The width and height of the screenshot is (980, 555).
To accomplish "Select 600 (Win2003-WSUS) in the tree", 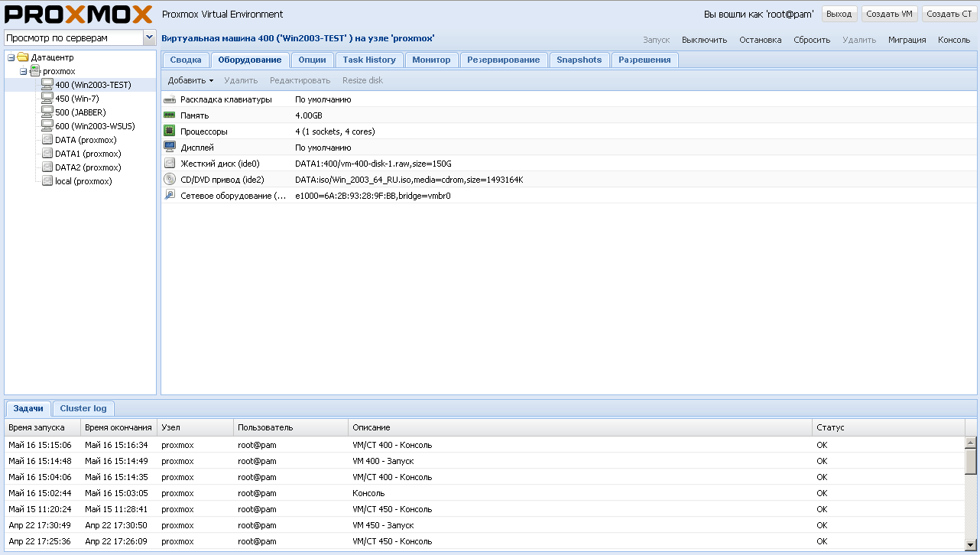I will click(x=95, y=126).
